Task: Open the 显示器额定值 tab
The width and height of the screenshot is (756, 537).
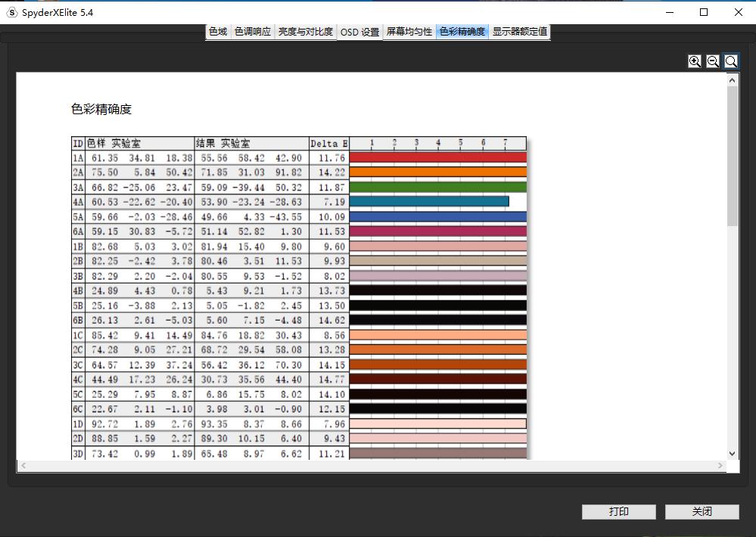Action: click(x=518, y=32)
